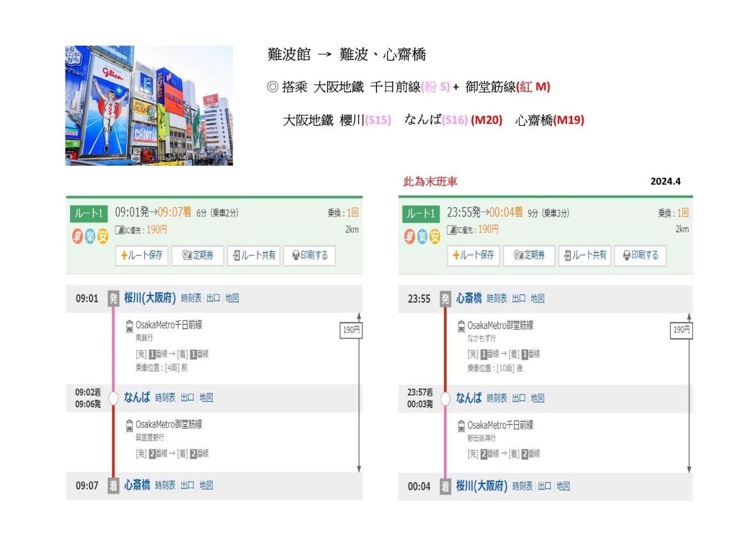This screenshot has width=756, height=534.
Task: Click transfer circle at 23:57 なんば stop
Action: pos(445,399)
